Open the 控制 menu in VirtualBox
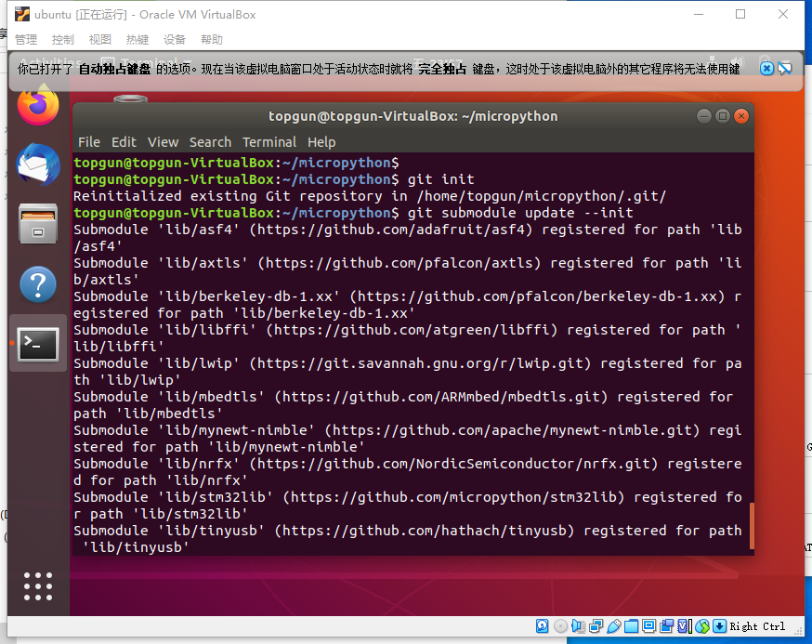The width and height of the screenshot is (812, 644). click(x=62, y=39)
